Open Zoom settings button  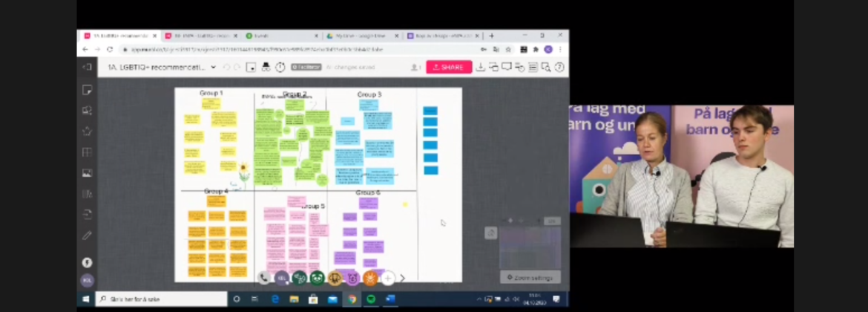[530, 277]
